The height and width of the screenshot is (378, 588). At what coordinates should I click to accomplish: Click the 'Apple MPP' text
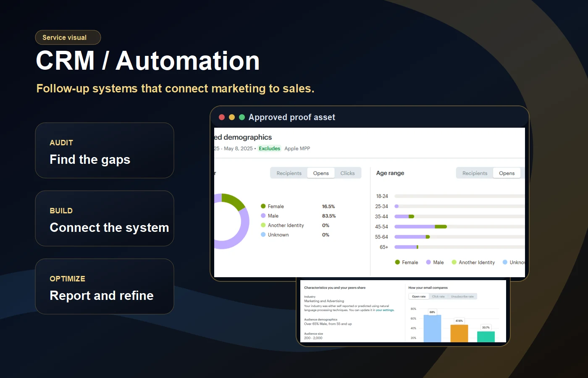point(297,148)
